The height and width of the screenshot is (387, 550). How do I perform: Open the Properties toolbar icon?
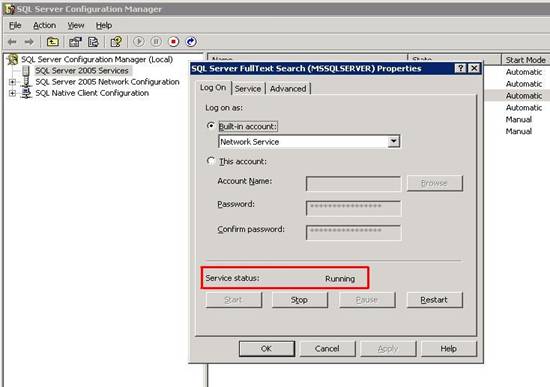pyautogui.click(x=75, y=42)
